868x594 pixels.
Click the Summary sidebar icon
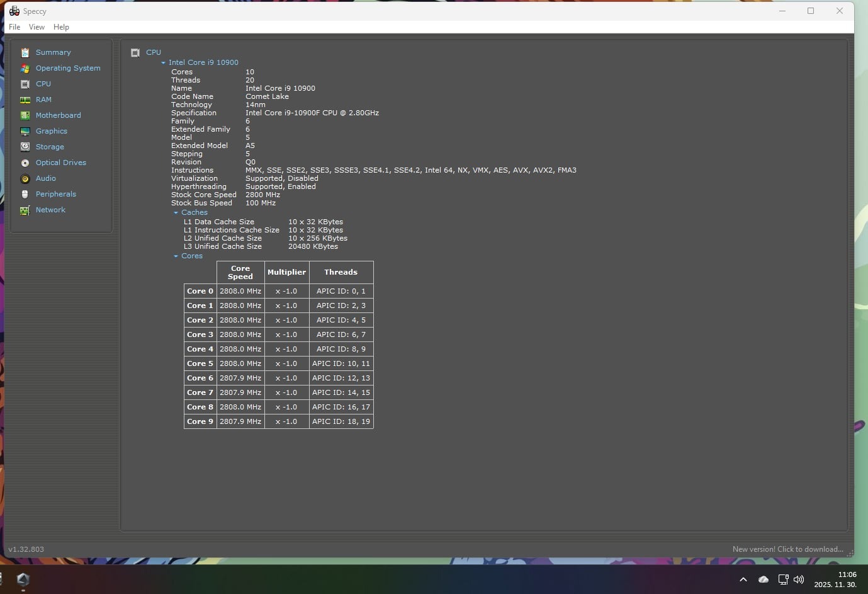pyautogui.click(x=25, y=52)
